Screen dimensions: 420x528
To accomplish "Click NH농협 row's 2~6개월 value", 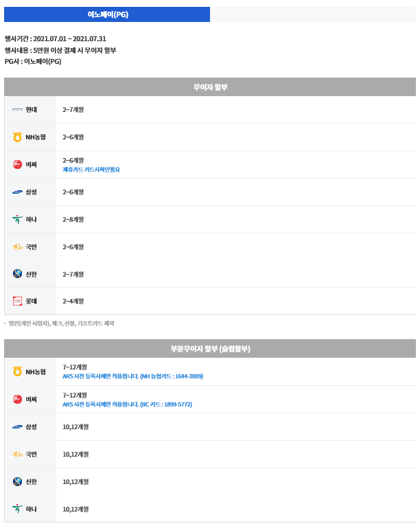I will point(73,137).
